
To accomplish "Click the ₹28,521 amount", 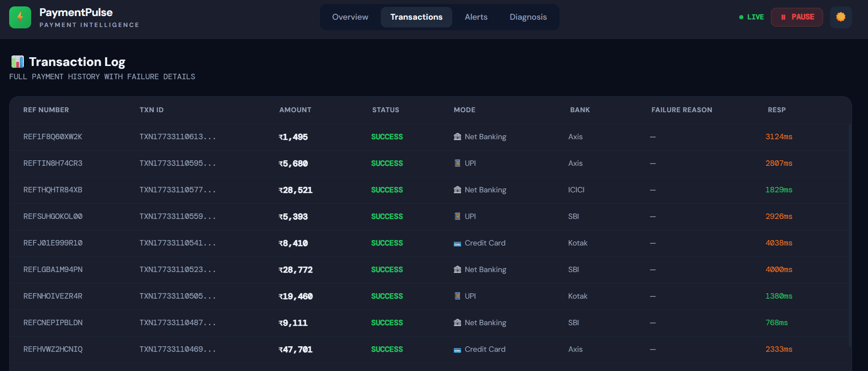I will 296,190.
